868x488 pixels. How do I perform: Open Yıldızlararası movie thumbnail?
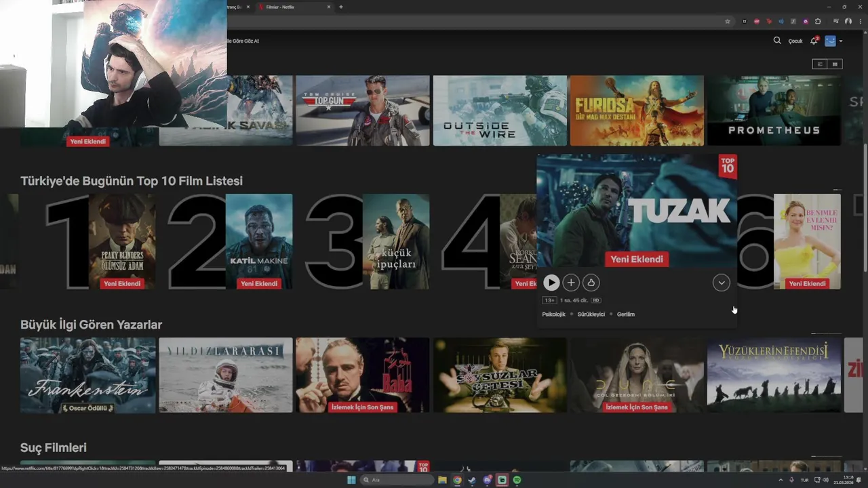(226, 375)
